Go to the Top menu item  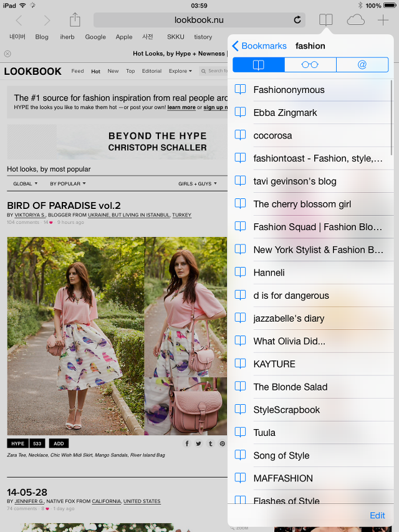click(130, 71)
